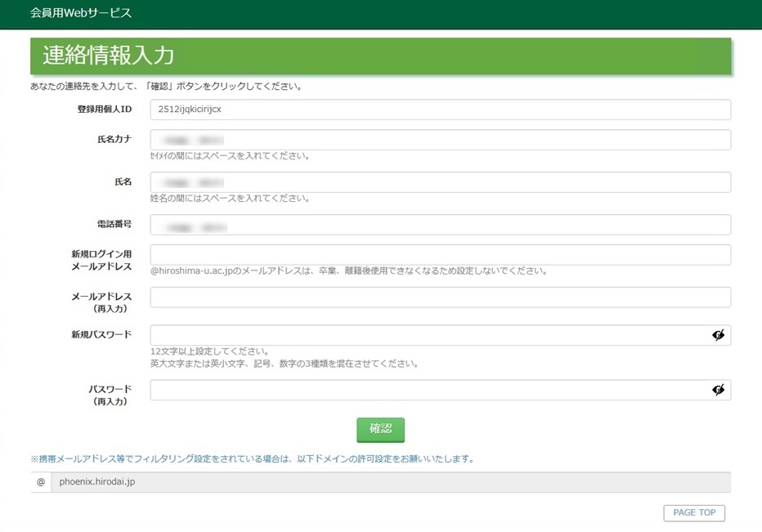
Task: Toggle visibility of the re-entered password
Action: point(718,390)
